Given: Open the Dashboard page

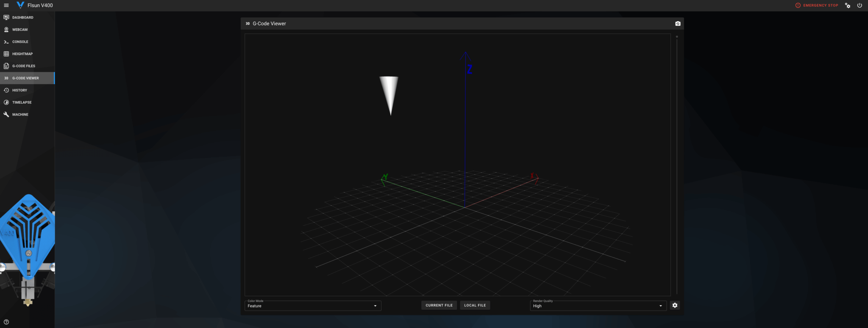Looking at the screenshot, I should (x=27, y=17).
